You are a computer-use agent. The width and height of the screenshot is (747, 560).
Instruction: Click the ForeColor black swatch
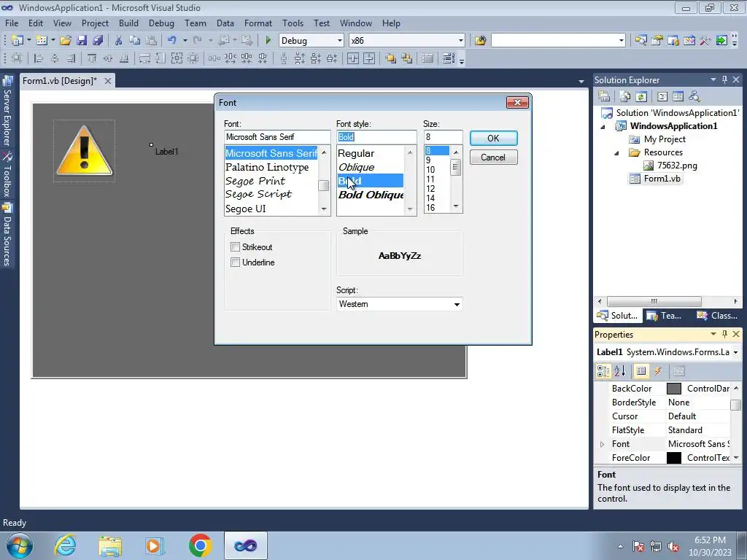[673, 458]
